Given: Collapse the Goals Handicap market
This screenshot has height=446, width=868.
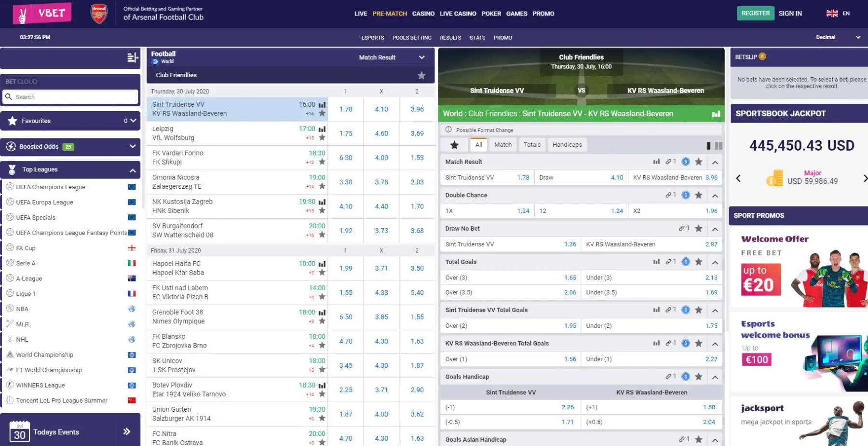Looking at the screenshot, I should [x=715, y=377].
